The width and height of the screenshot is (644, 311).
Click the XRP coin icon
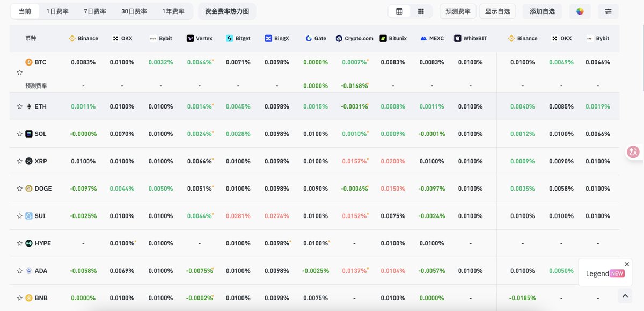(x=29, y=161)
